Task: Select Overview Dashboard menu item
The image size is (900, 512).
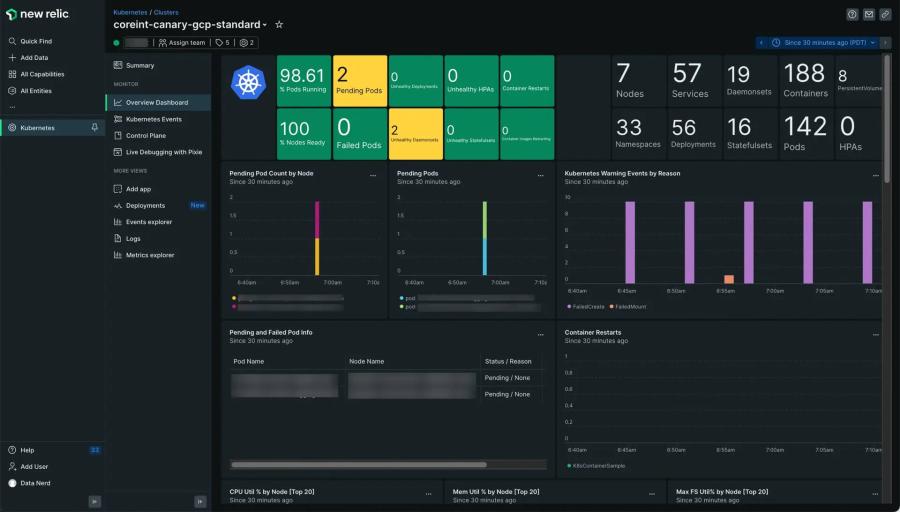Action: [x=158, y=102]
